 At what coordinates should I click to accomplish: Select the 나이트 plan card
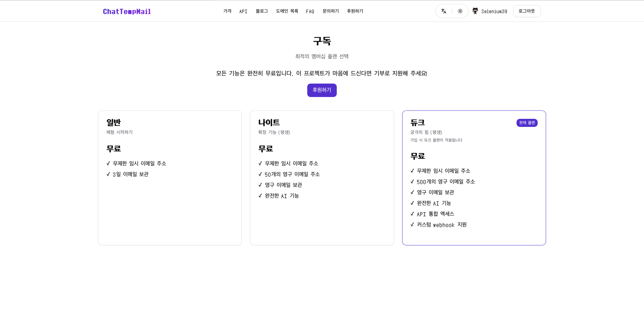(322, 178)
